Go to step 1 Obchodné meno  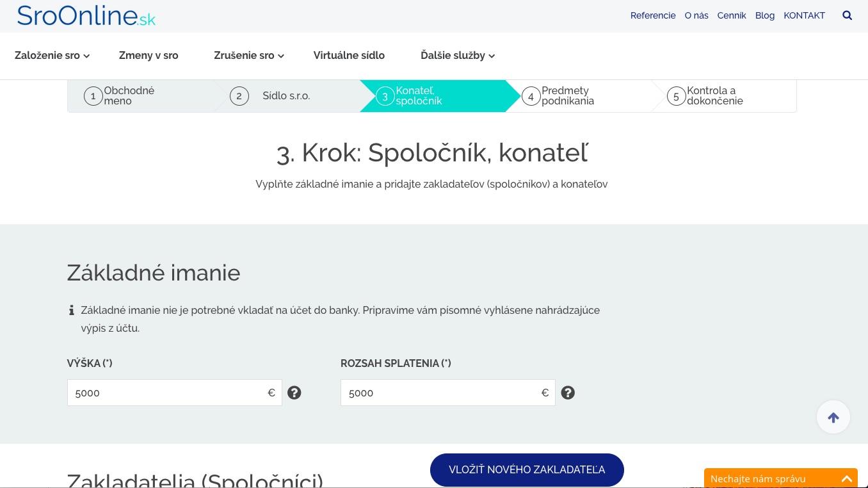pyautogui.click(x=128, y=96)
